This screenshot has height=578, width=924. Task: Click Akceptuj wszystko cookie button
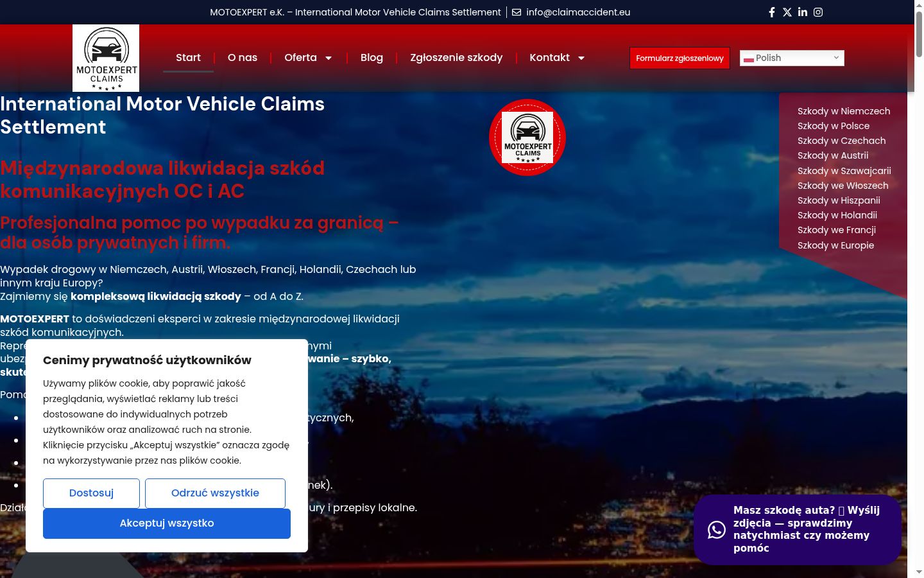(167, 523)
